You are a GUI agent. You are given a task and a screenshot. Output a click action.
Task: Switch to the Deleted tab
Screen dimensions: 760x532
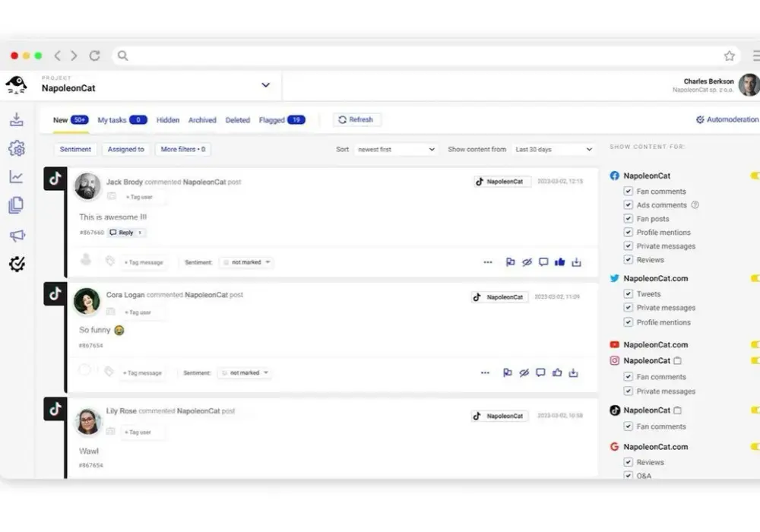click(237, 120)
